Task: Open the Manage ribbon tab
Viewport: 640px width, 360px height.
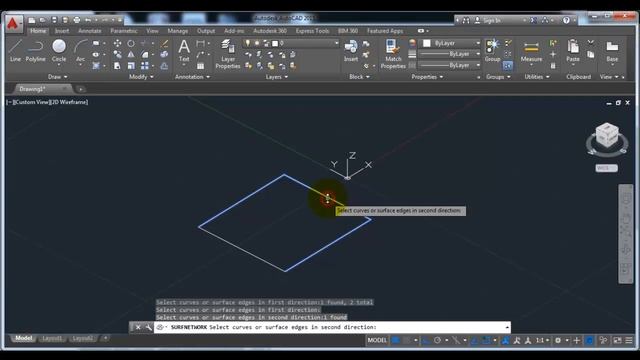Action: [178, 31]
